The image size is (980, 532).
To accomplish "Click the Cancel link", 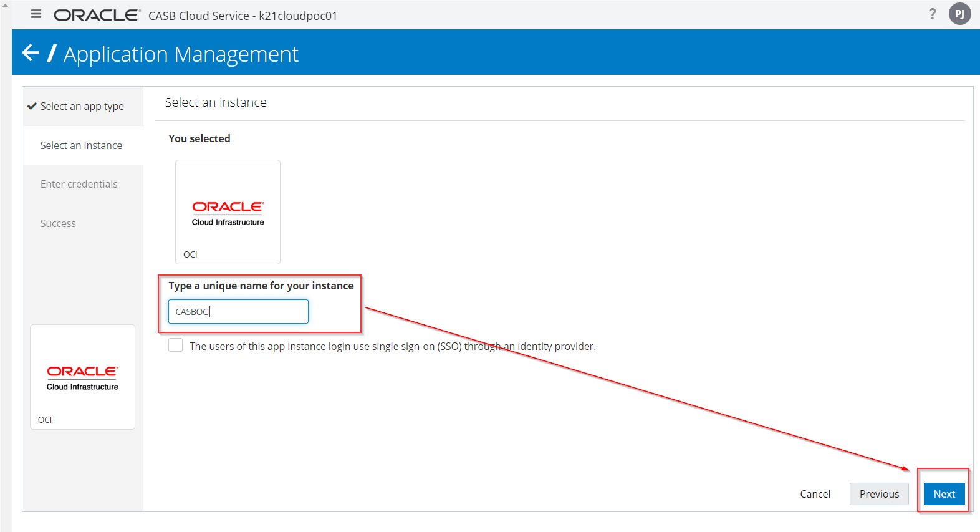I will tap(815, 494).
